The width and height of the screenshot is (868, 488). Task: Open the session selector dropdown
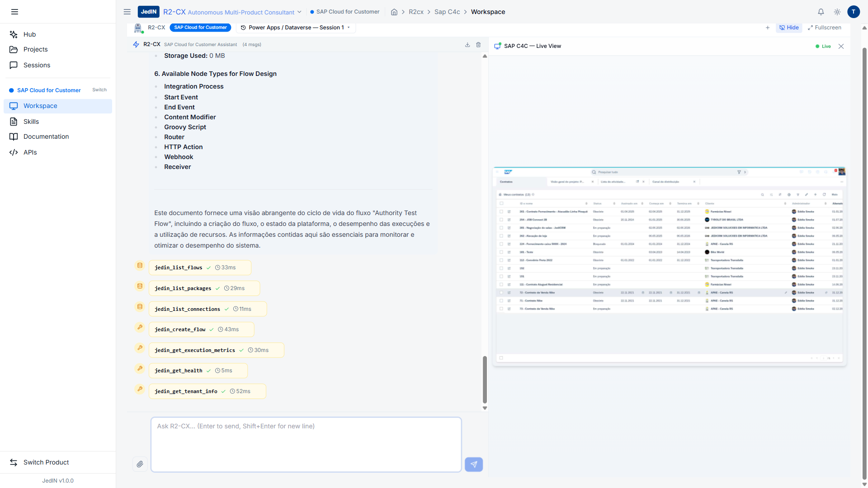pos(296,28)
